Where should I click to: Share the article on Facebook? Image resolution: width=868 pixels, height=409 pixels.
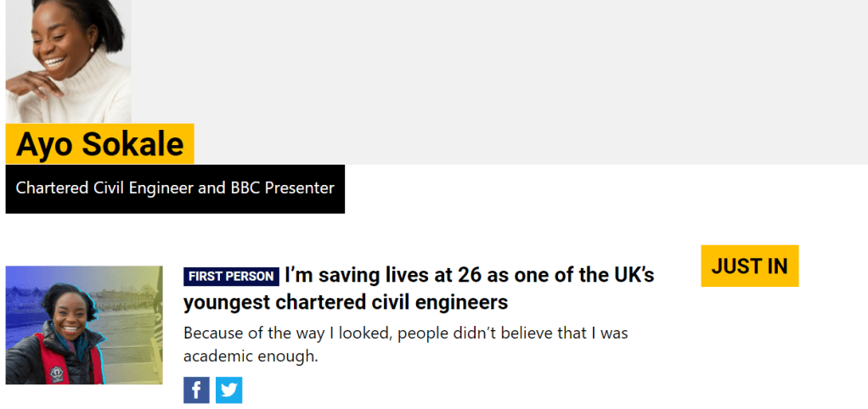[x=196, y=390]
